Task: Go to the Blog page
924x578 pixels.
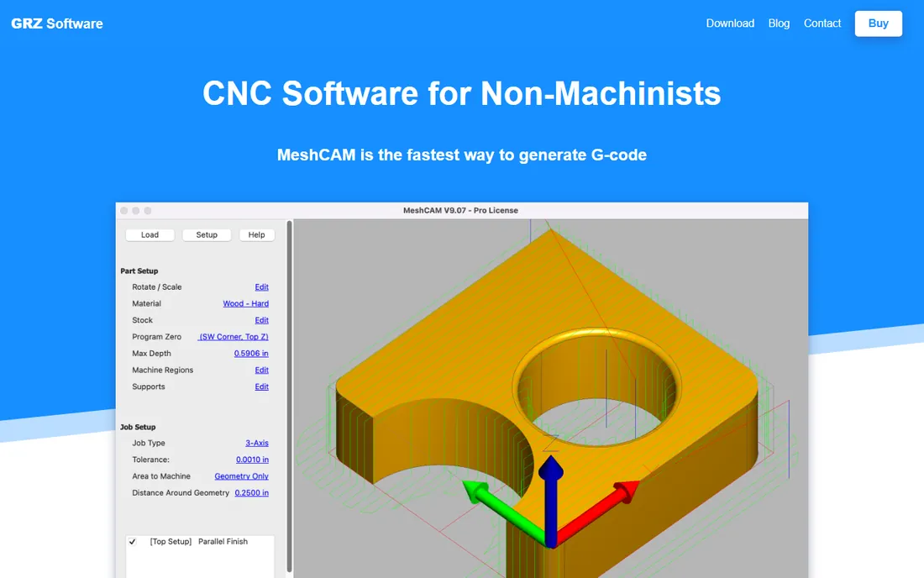Action: pos(779,24)
